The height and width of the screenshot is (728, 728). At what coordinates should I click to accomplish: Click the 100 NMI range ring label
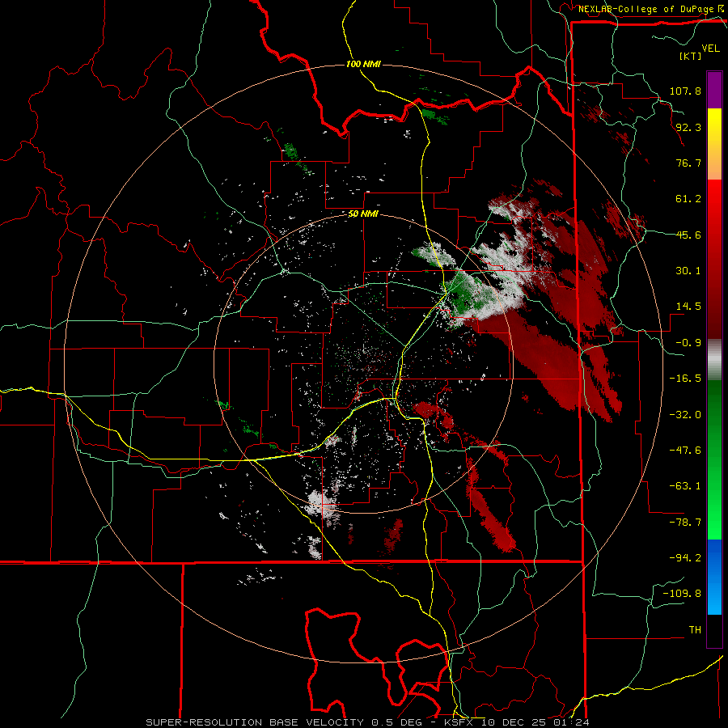(363, 64)
